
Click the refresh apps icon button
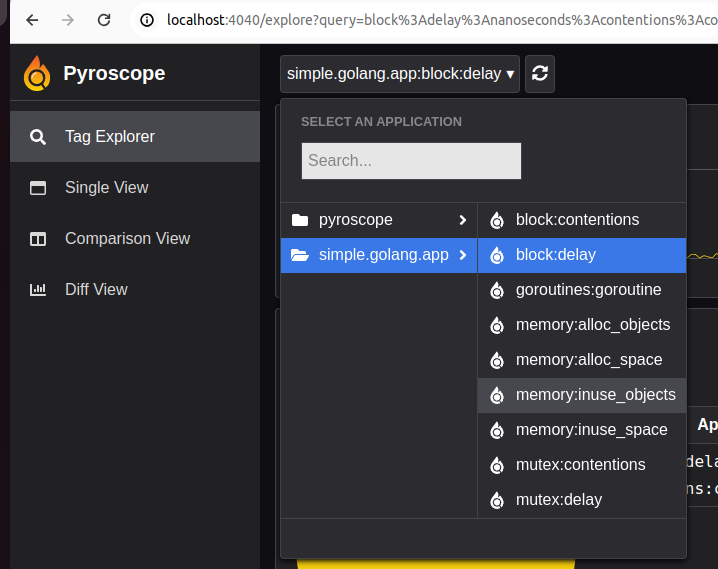(x=540, y=74)
